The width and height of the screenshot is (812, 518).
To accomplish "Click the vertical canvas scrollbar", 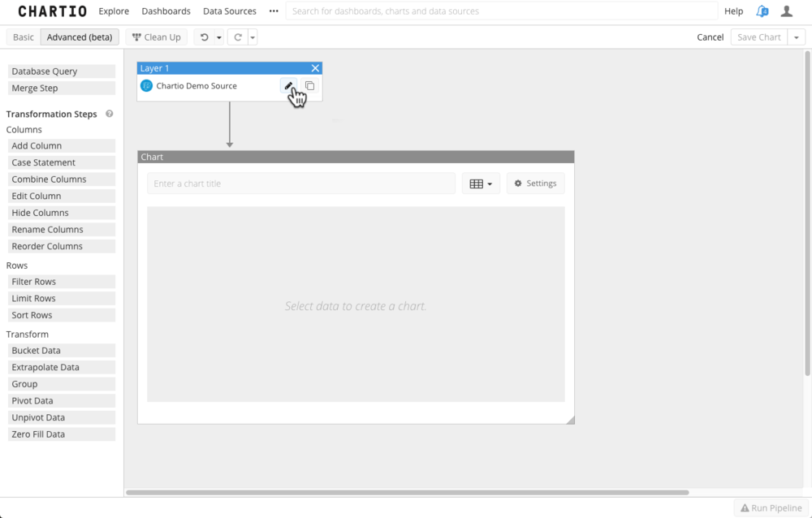I will tap(807, 213).
